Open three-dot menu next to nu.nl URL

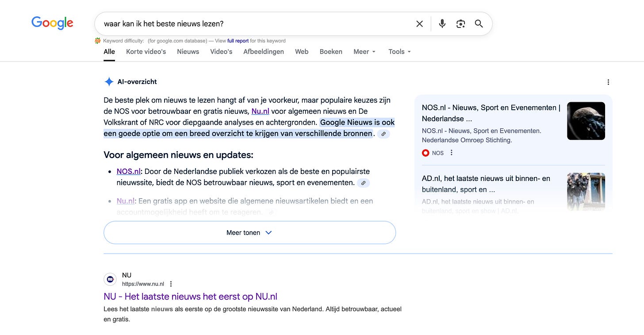[171, 284]
